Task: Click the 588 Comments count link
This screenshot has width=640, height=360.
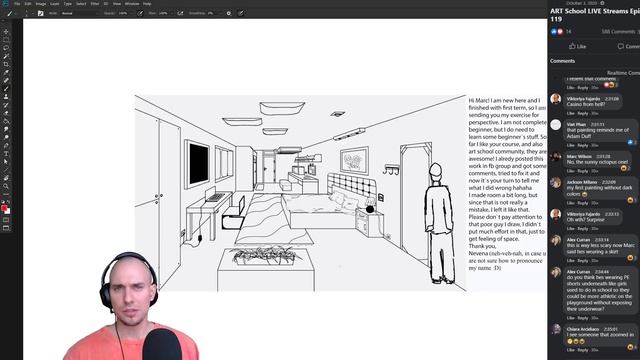Action: (x=618, y=31)
